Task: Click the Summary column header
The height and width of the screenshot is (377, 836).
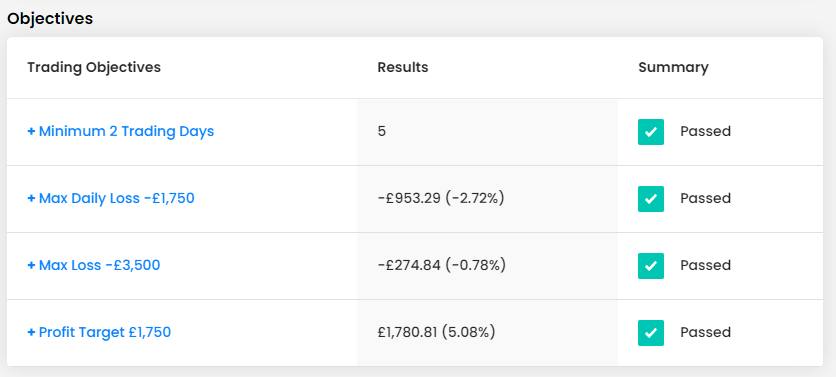Action: click(673, 67)
